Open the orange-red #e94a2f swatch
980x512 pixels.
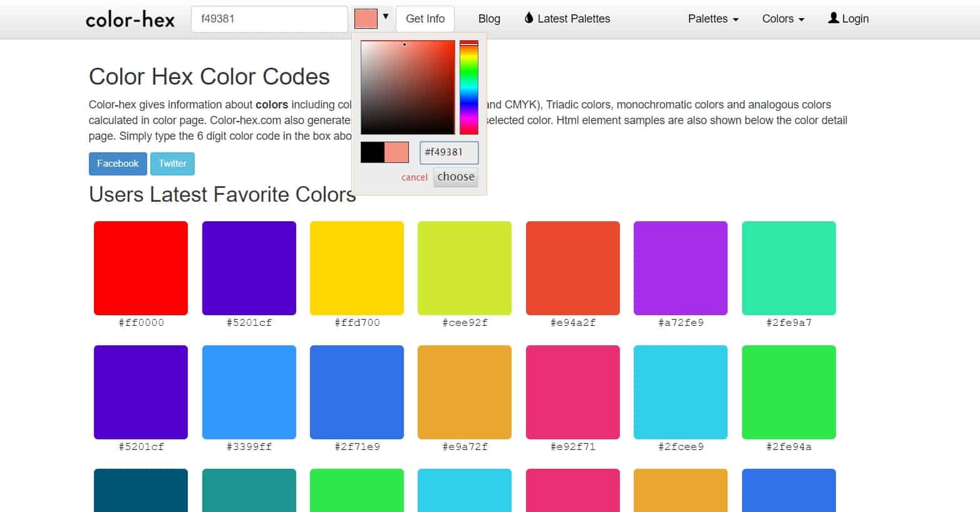coord(573,268)
